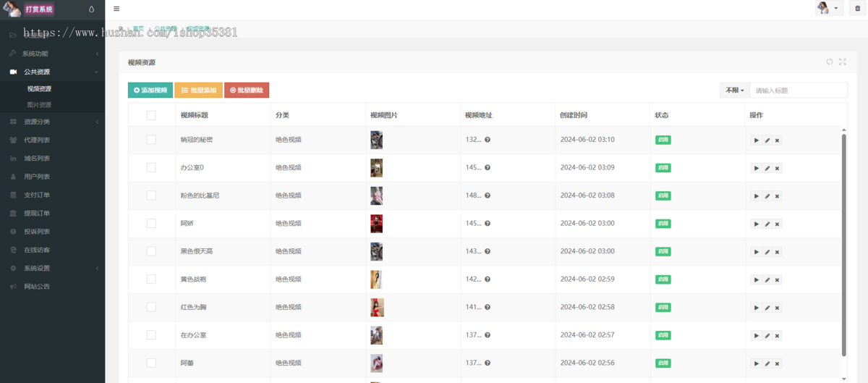Play the 粉色的比基尼 video
This screenshot has width=868, height=383.
tap(757, 196)
